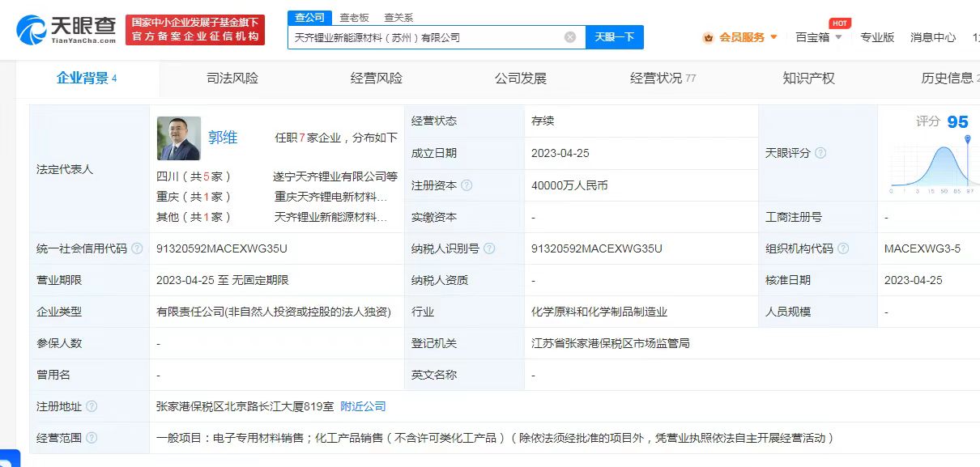Click the 营业期限 value 2023-04-25 至 无固定期限
The image size is (980, 467).
(x=223, y=280)
